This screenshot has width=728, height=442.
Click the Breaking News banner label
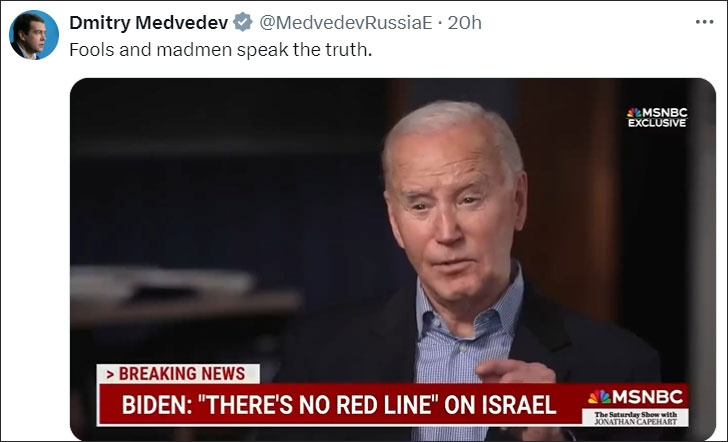pos(178,373)
